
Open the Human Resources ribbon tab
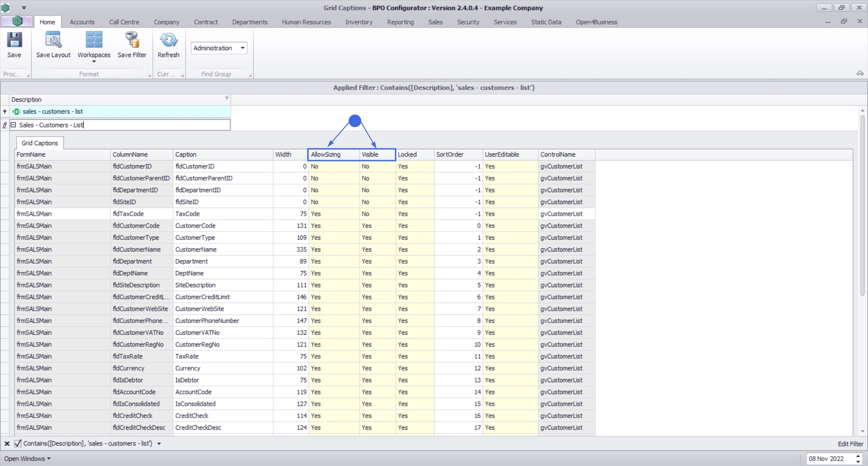pos(306,22)
